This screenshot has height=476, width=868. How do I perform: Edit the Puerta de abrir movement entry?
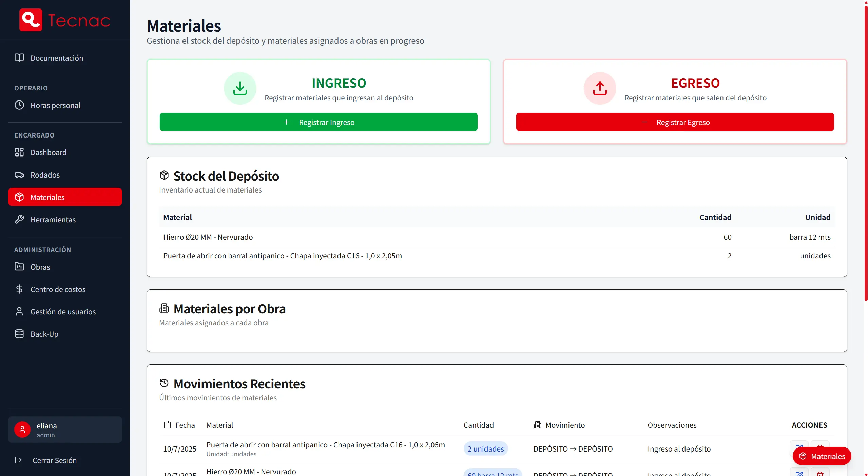pyautogui.click(x=799, y=447)
